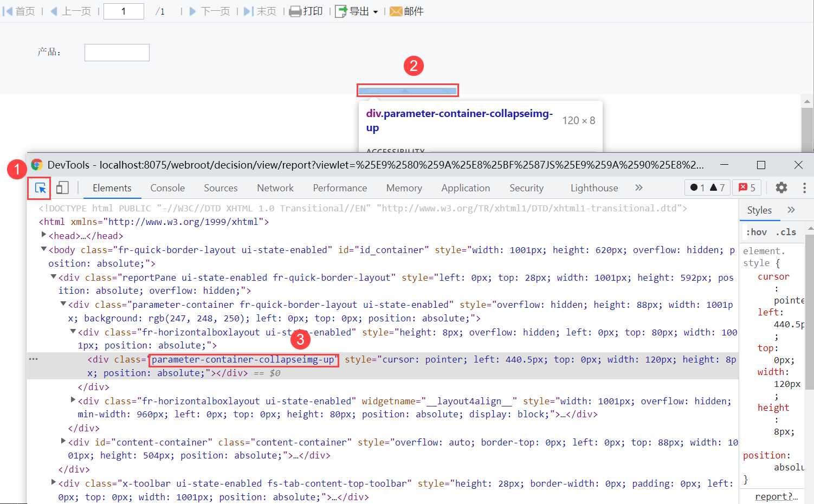Expand the content-container div node
Screen dimensions: 814x504
point(63,441)
